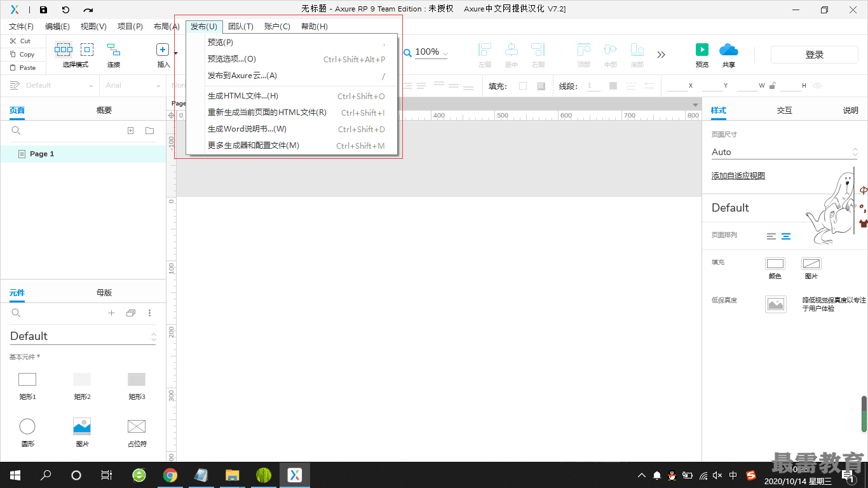Viewport: 868px width, 488px height.
Task: Choose 更多生成器和配置文件(M) menu entry
Action: (292, 146)
